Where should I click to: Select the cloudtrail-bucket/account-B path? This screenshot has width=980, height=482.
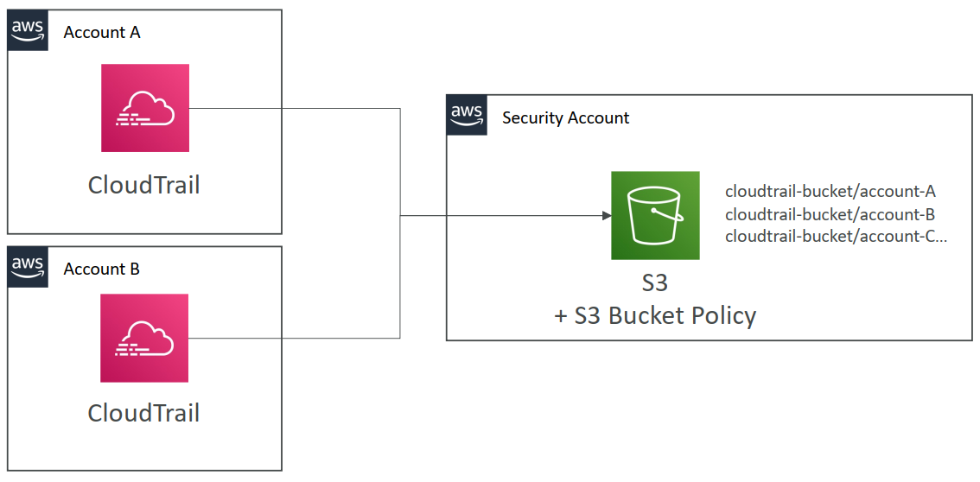coord(830,214)
